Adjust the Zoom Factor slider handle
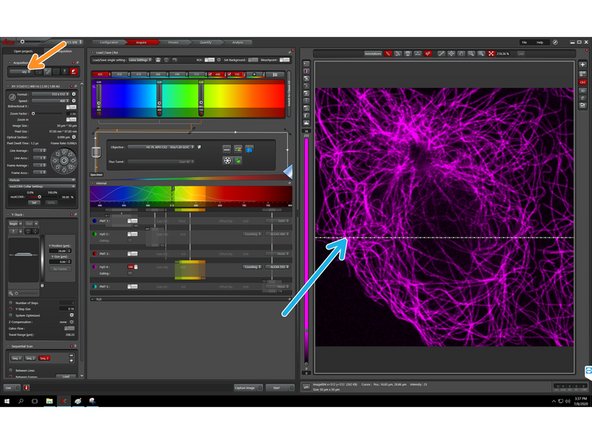Image resolution: width=592 pixels, height=444 pixels. click(x=33, y=113)
